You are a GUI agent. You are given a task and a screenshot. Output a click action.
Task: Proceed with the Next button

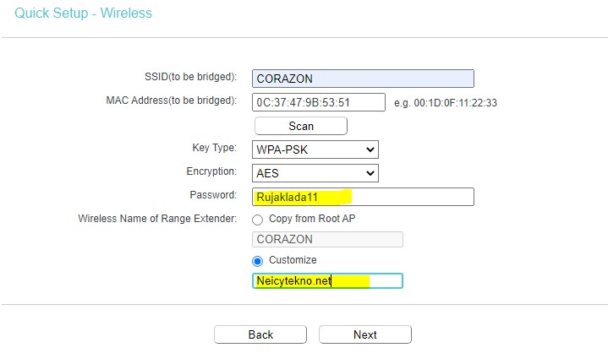365,334
